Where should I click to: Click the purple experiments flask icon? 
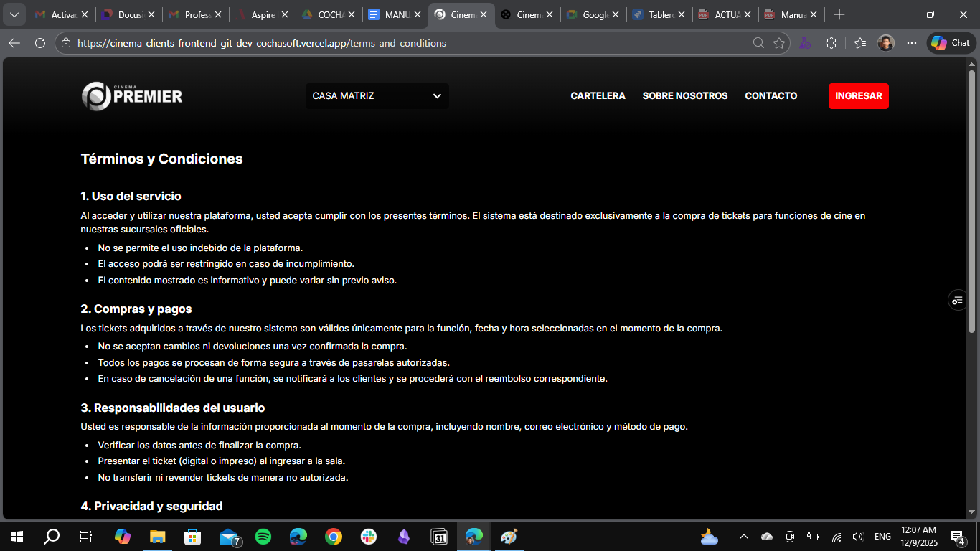click(804, 43)
